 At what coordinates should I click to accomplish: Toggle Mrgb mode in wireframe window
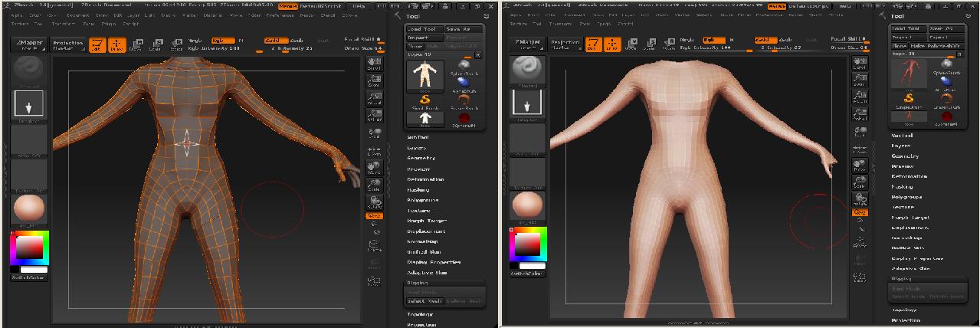(195, 40)
